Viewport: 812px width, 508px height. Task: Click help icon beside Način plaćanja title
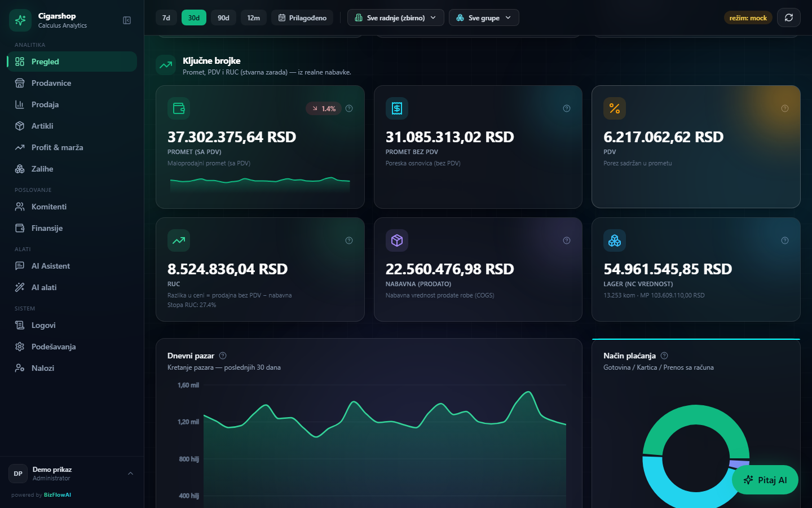pos(664,356)
